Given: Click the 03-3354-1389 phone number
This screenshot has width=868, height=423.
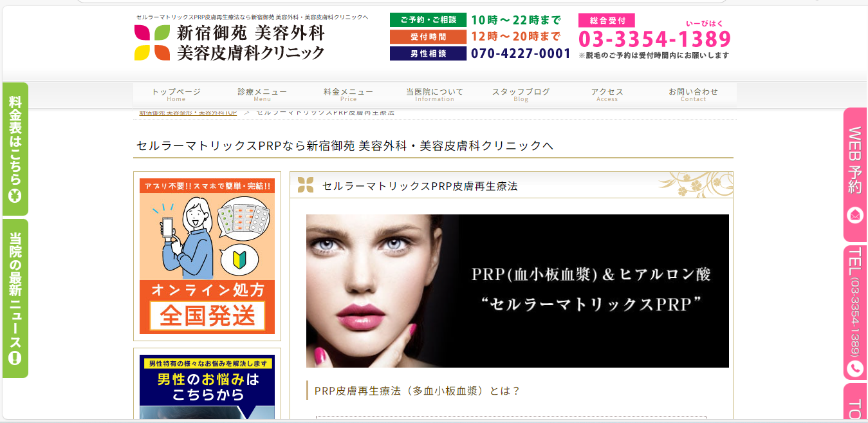Looking at the screenshot, I should 655,40.
